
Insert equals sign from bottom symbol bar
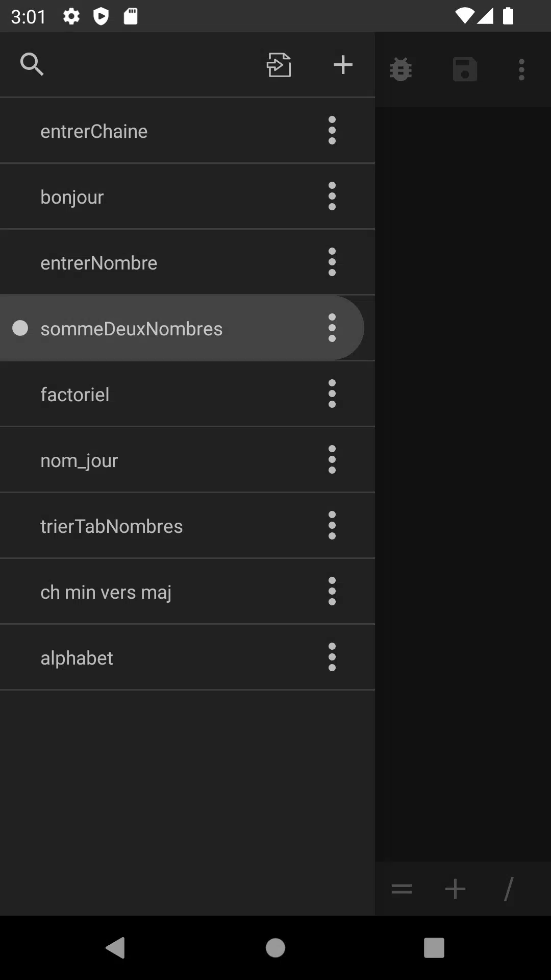point(402,889)
